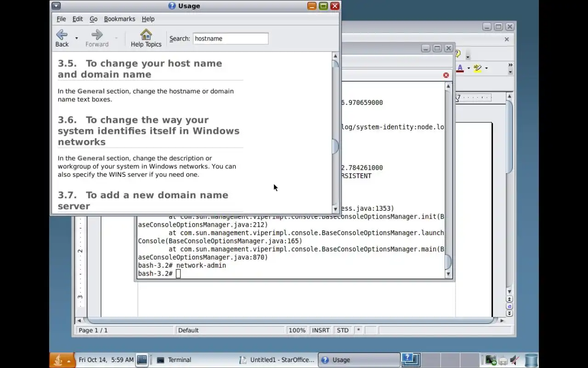
Task: Open the Java launch menu on the panel
Action: click(62, 360)
